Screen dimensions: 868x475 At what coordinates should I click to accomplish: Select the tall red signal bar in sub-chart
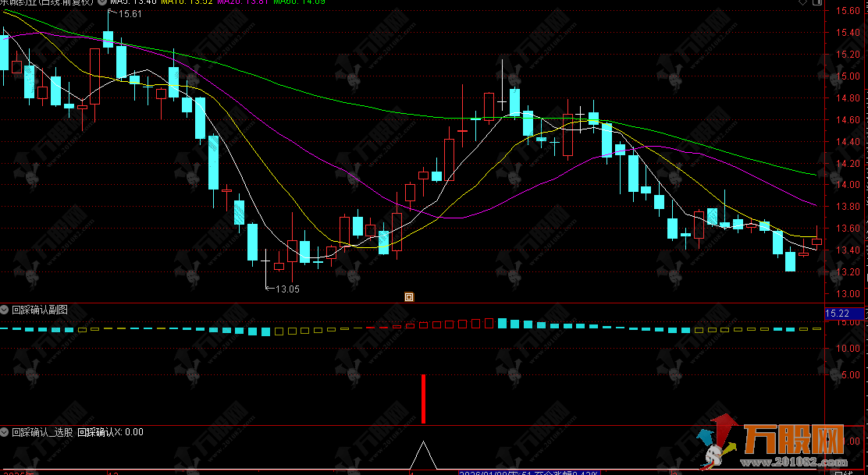pyautogui.click(x=424, y=399)
